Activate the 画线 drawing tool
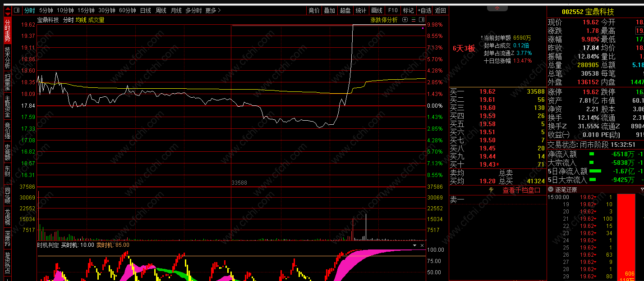644x281 pixels. pos(377,10)
